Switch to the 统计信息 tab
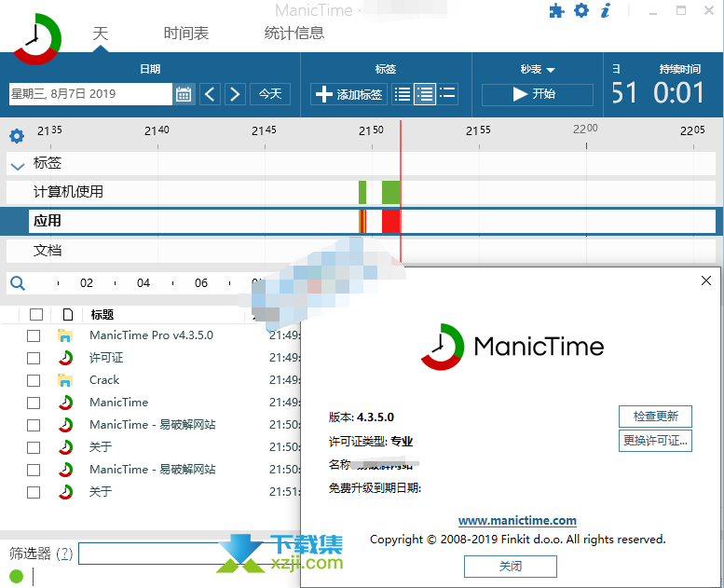The image size is (724, 588). pyautogui.click(x=294, y=34)
